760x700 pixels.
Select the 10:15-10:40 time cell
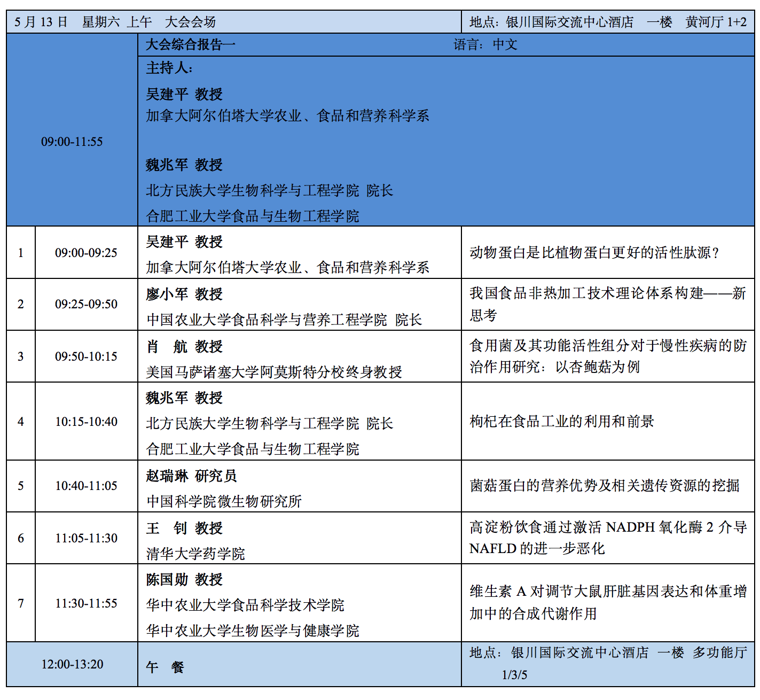pos(86,422)
